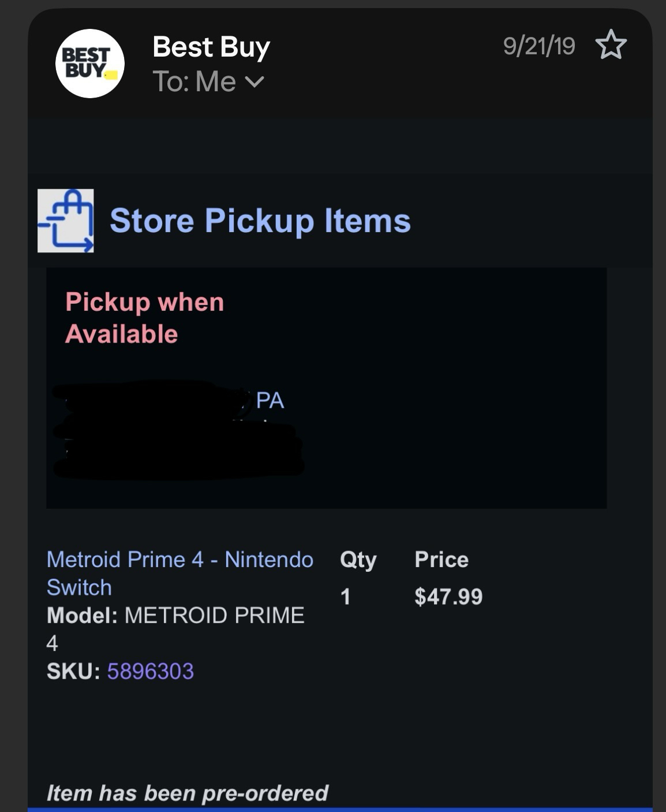Tap the Best Buy sender name
The height and width of the screenshot is (812, 666).
pyautogui.click(x=211, y=47)
